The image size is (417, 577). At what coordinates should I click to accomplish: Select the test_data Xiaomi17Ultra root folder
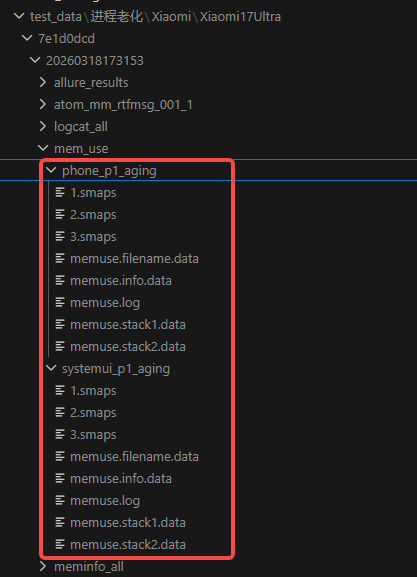(155, 17)
